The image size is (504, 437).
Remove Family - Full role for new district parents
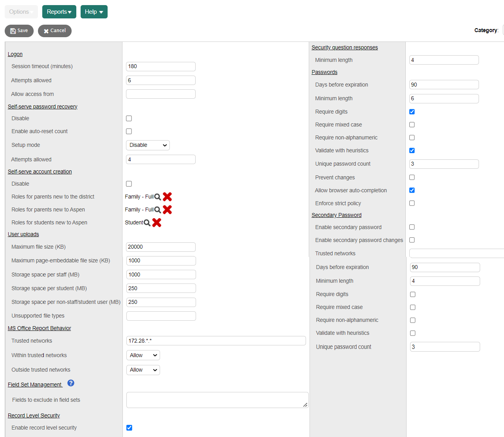point(167,197)
